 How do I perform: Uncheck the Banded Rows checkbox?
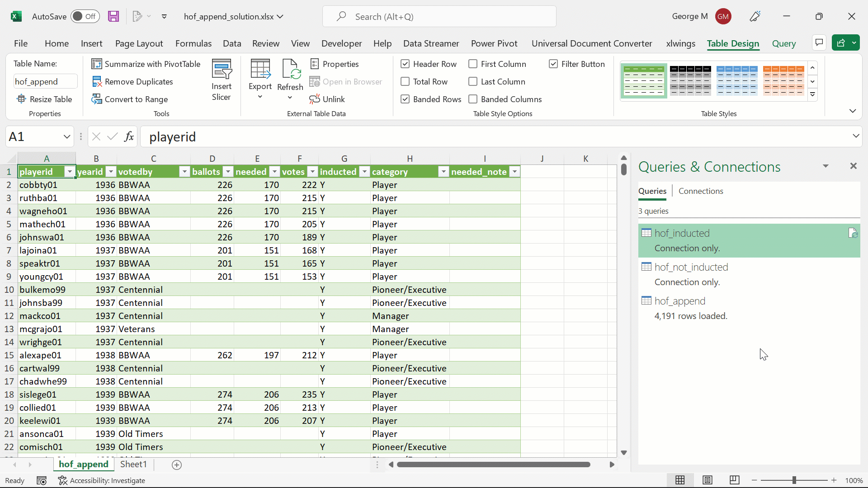pos(406,99)
